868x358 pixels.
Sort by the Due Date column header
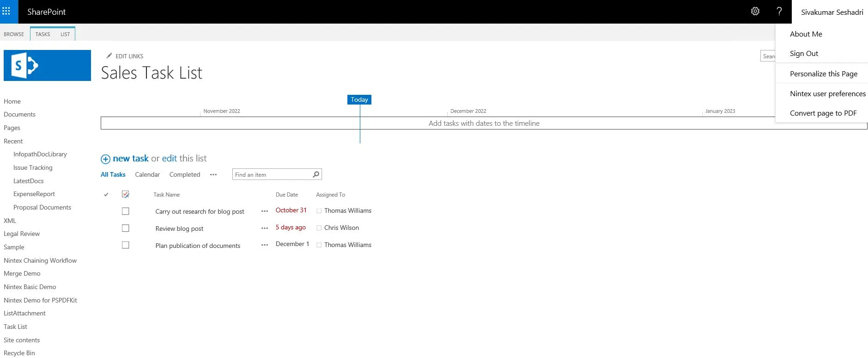click(287, 195)
